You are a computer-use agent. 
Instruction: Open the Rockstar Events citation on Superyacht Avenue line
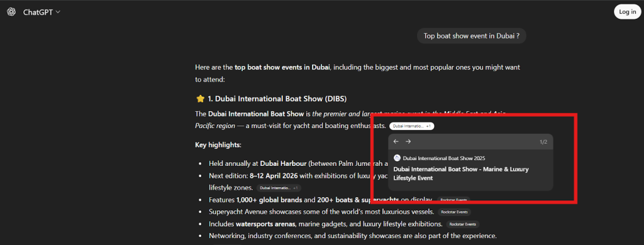point(454,212)
